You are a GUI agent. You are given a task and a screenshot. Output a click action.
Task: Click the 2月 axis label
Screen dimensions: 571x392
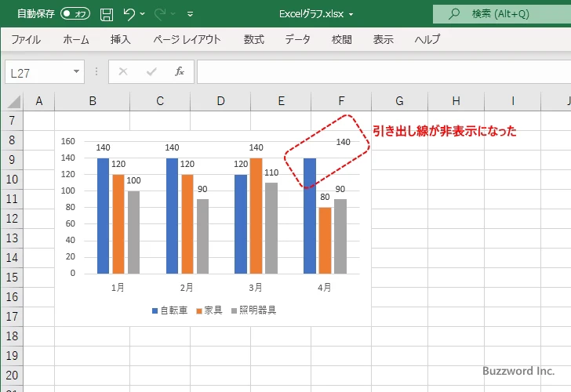coord(187,288)
